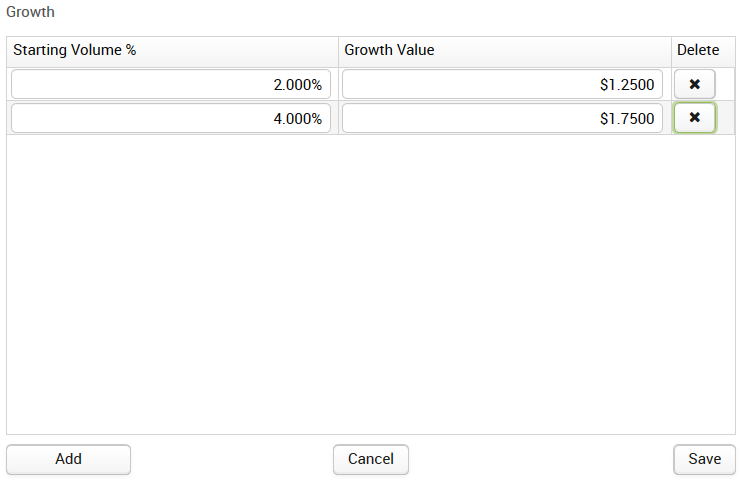
Task: Delete the 4.000% growth row
Action: click(x=694, y=118)
